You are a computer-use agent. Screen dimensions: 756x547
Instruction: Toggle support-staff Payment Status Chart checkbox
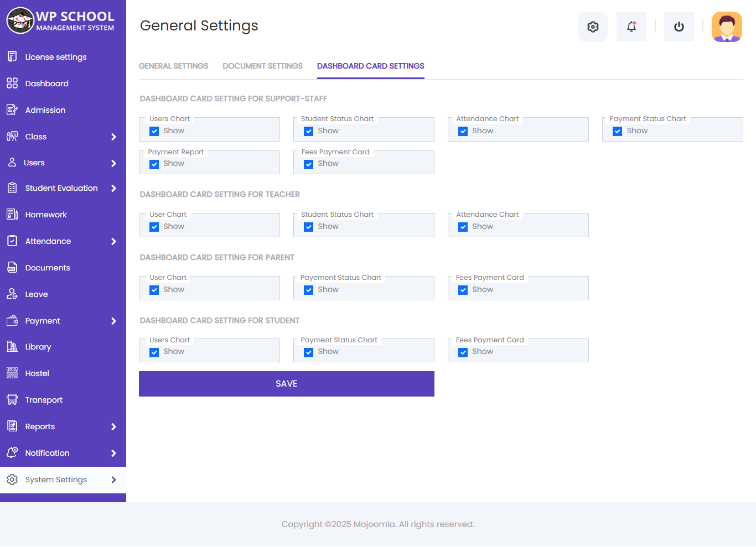pos(618,132)
